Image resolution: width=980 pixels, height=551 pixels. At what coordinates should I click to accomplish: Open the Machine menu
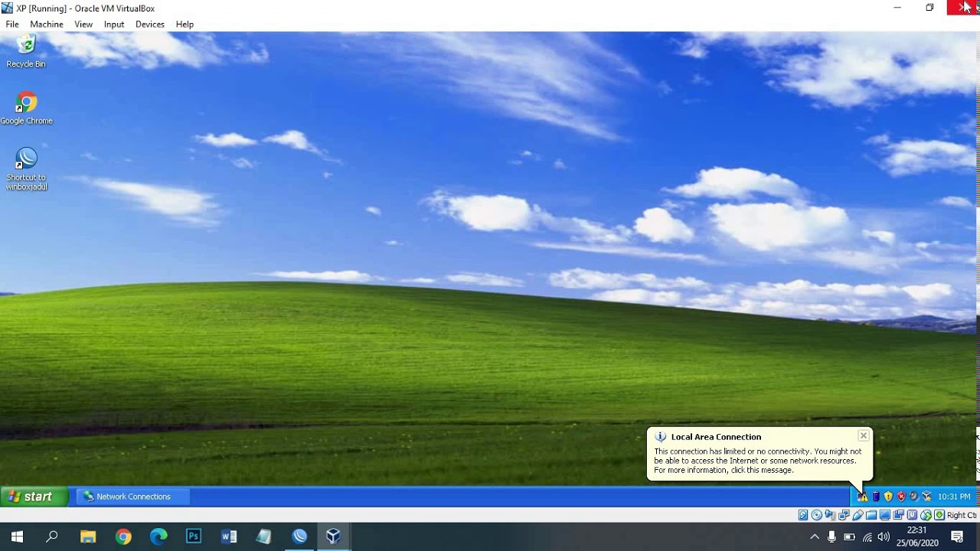47,24
